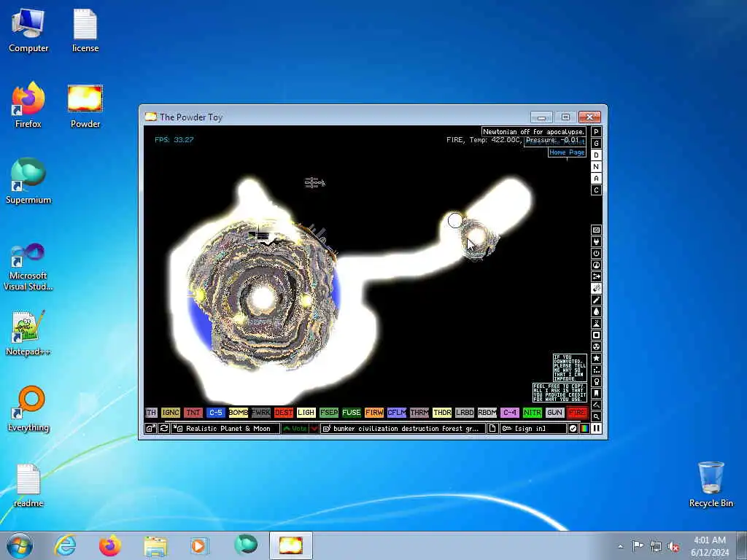Edit the tags bunker civilization destruction forest
Viewport: 747px width, 560px height.
403,429
